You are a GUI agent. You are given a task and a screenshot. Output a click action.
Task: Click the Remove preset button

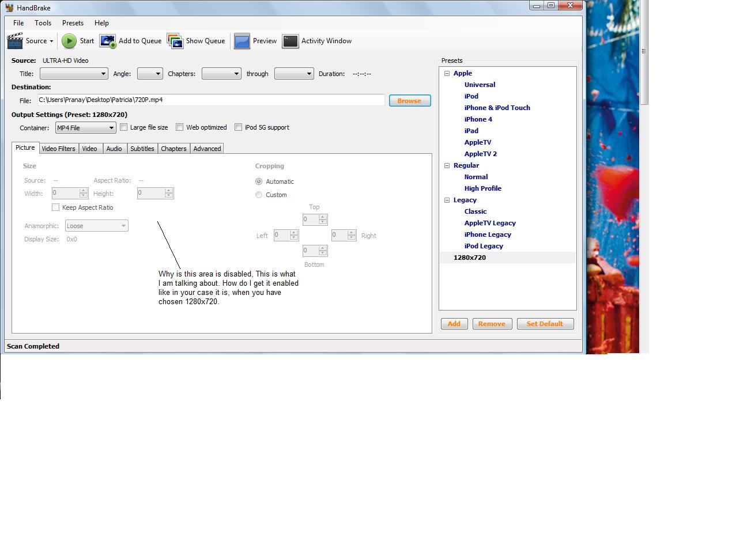pos(492,324)
